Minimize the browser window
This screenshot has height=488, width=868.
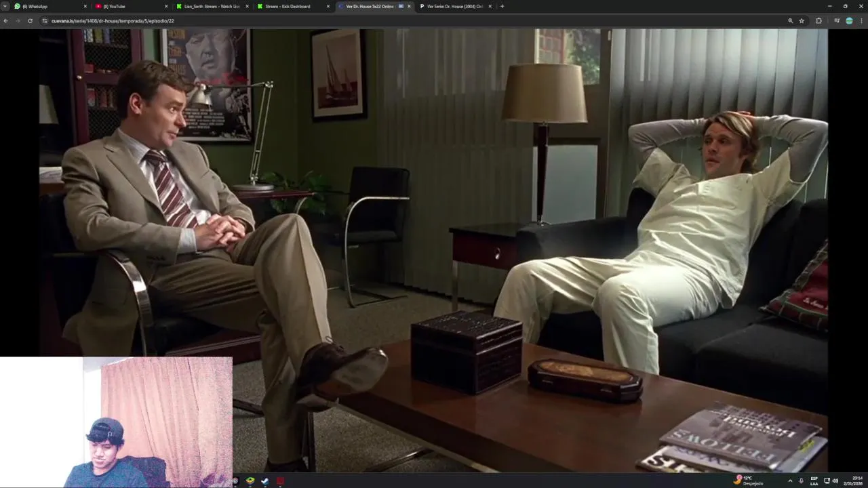click(829, 6)
